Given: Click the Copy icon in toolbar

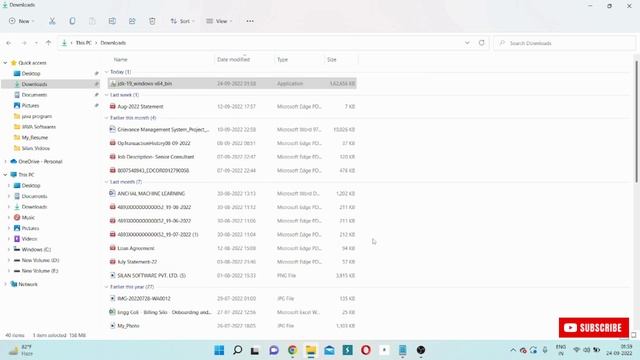Looking at the screenshot, I should (72, 21).
